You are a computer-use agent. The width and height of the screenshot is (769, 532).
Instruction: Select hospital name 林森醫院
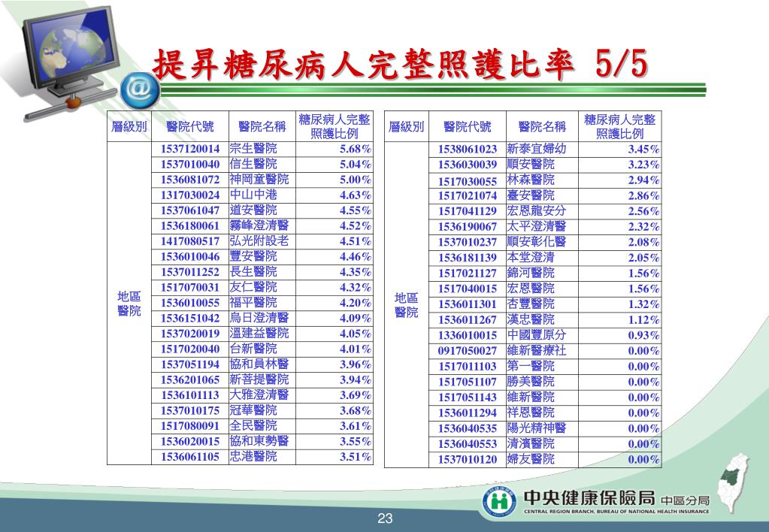tap(531, 180)
